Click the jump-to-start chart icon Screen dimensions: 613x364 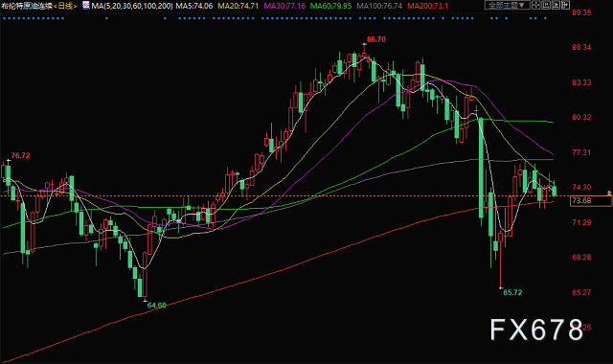point(546,5)
